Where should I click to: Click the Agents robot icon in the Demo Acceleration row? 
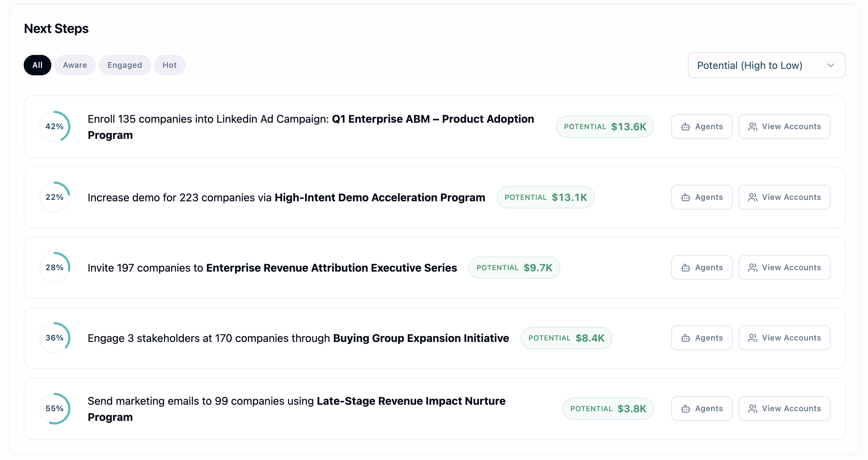pyautogui.click(x=686, y=197)
